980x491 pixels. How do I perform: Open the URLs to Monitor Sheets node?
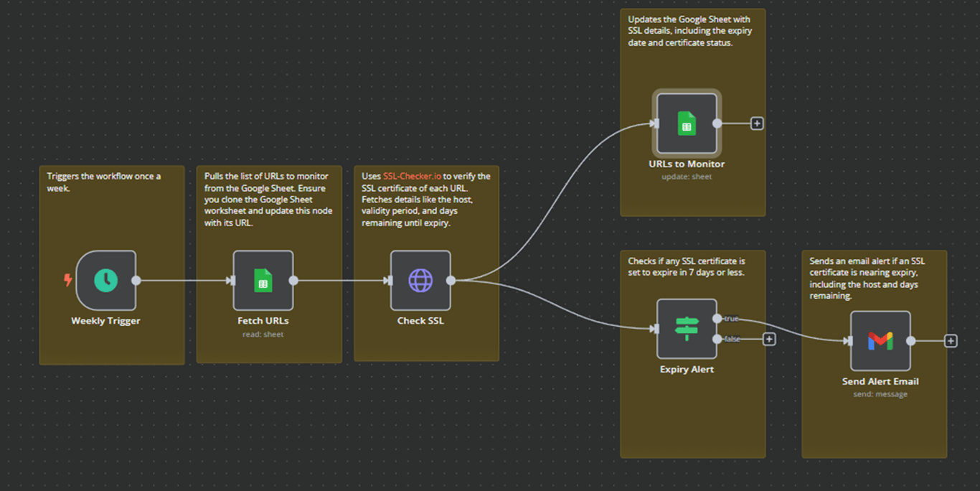tap(686, 123)
